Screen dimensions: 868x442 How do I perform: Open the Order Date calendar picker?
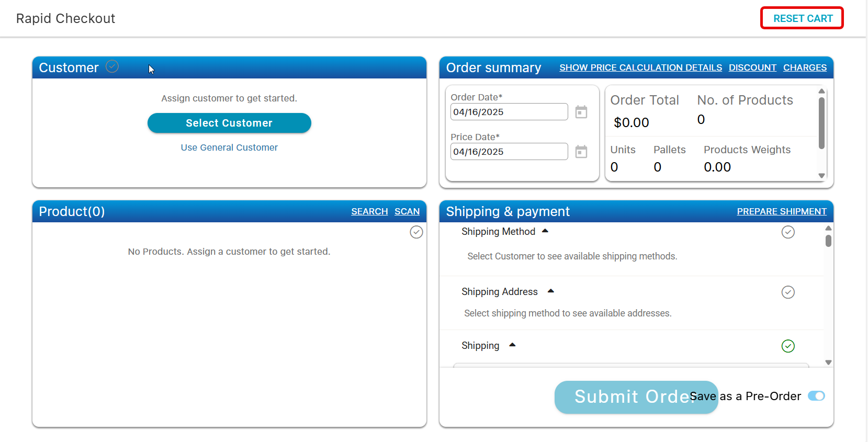click(x=581, y=112)
